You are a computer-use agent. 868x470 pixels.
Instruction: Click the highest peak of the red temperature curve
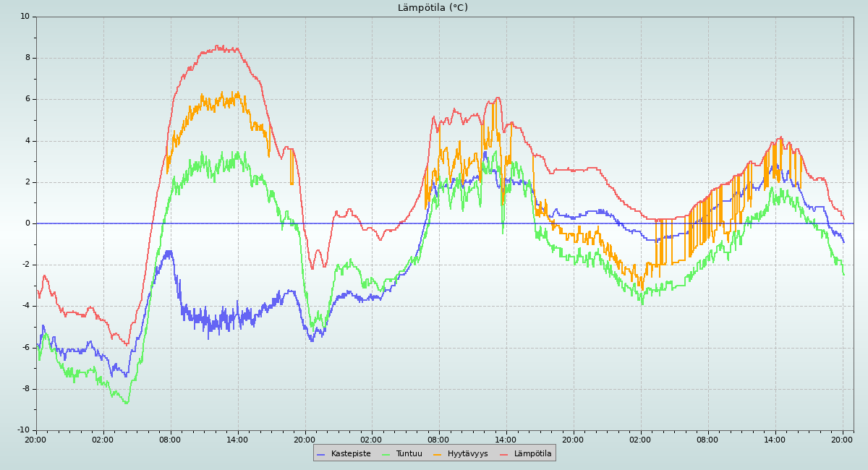click(x=219, y=46)
